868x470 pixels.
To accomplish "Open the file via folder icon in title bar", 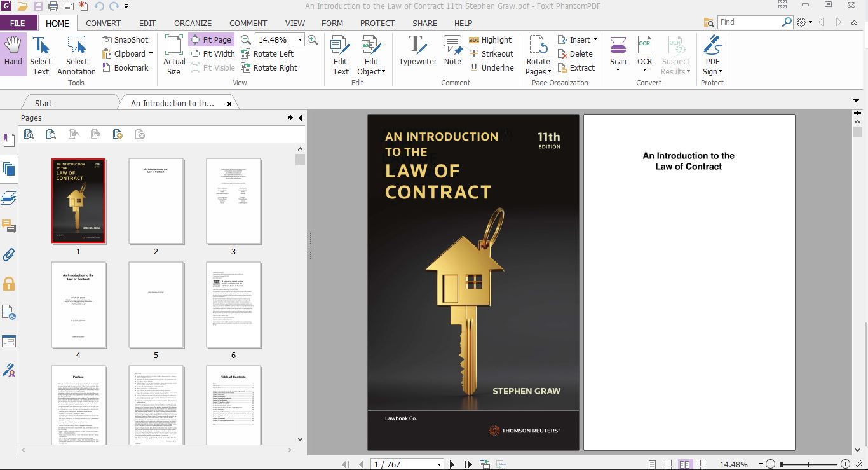I will [x=23, y=6].
